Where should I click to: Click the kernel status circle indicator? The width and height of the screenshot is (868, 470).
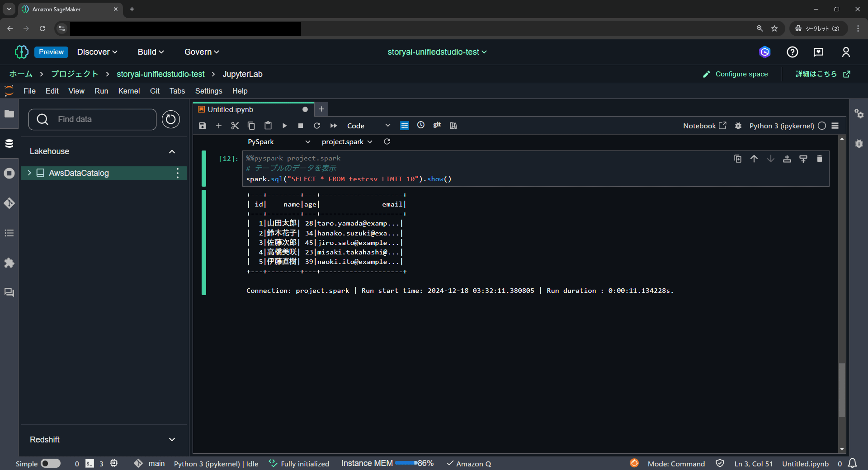pyautogui.click(x=822, y=126)
